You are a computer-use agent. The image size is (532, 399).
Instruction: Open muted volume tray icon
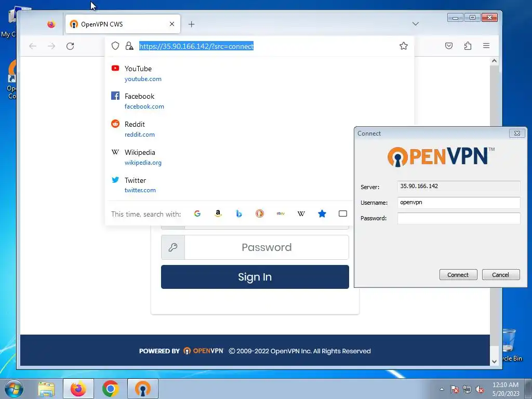[x=480, y=389]
